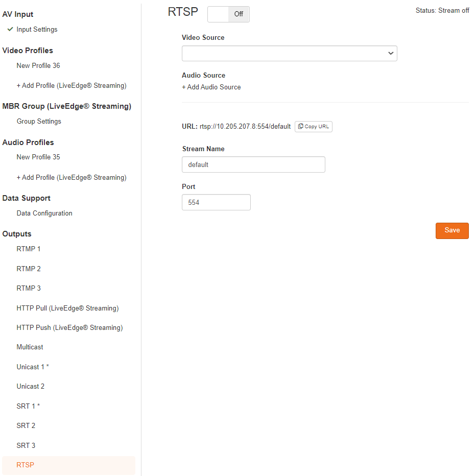Screen dimensions: 475x476
Task: Click the Video Profiles section heading
Action: 28,51
